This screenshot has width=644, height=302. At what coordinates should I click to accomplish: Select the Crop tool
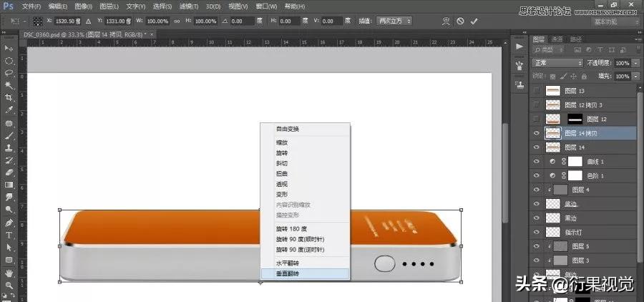(x=9, y=97)
